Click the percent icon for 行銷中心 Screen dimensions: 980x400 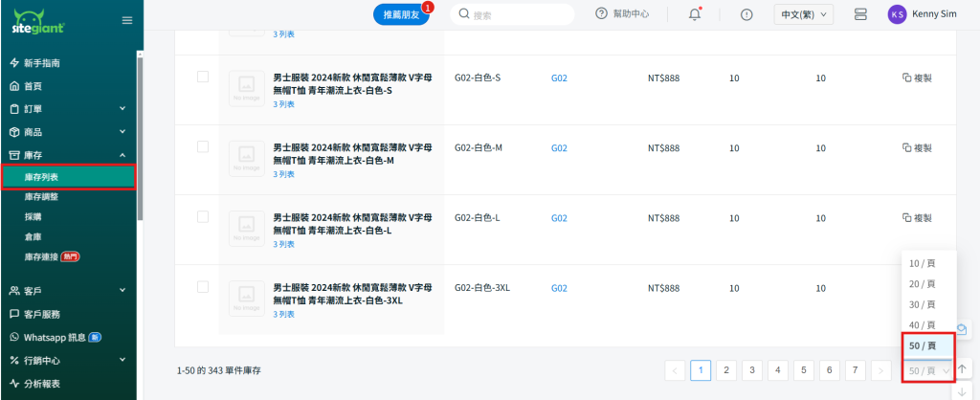coord(14,360)
